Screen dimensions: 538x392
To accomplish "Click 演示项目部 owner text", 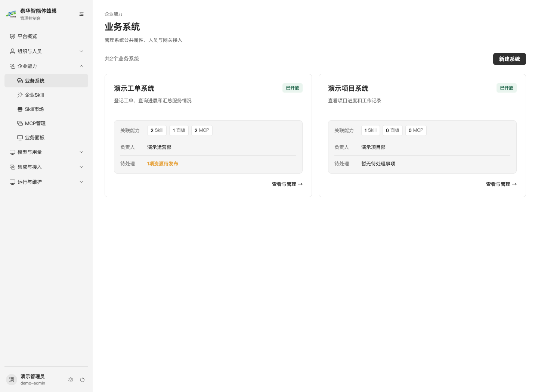I will pyautogui.click(x=373, y=147).
